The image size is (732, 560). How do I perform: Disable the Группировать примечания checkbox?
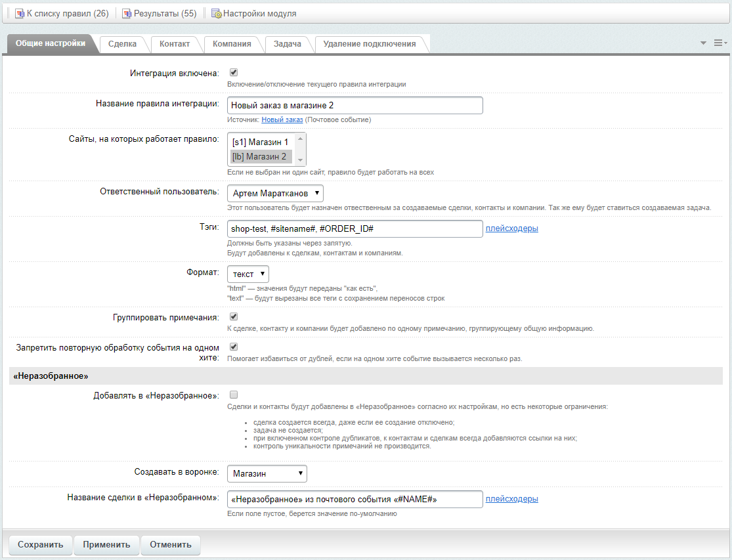[x=233, y=317]
